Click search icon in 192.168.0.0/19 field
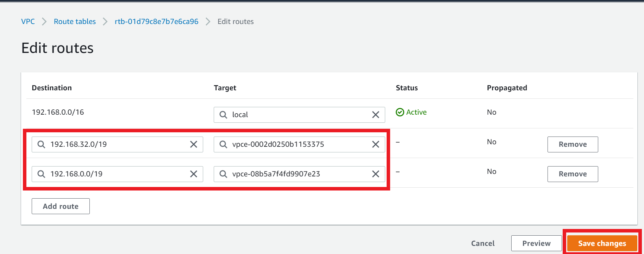The image size is (644, 254). click(41, 174)
